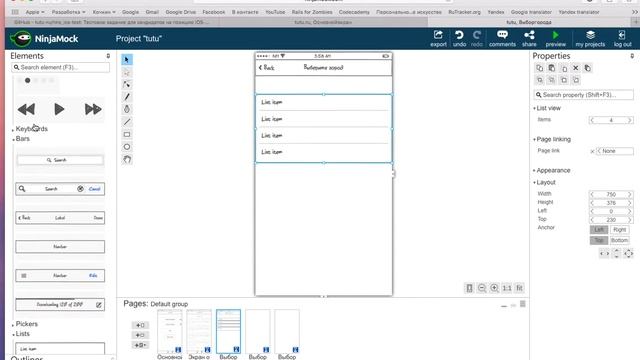Open the comments panel
640x360 pixels.
pyautogui.click(x=502, y=39)
